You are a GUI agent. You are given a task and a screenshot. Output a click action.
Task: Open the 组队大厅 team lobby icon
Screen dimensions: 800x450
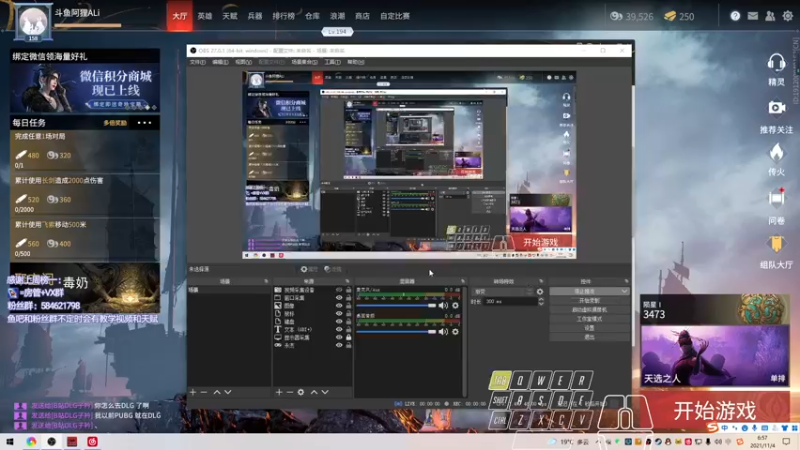[x=776, y=244]
